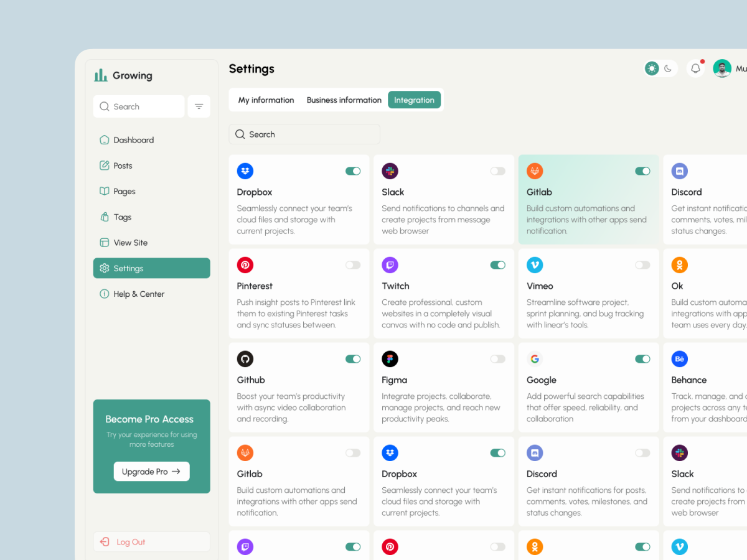Image resolution: width=747 pixels, height=560 pixels.
Task: Select the Github icon
Action: click(x=245, y=358)
